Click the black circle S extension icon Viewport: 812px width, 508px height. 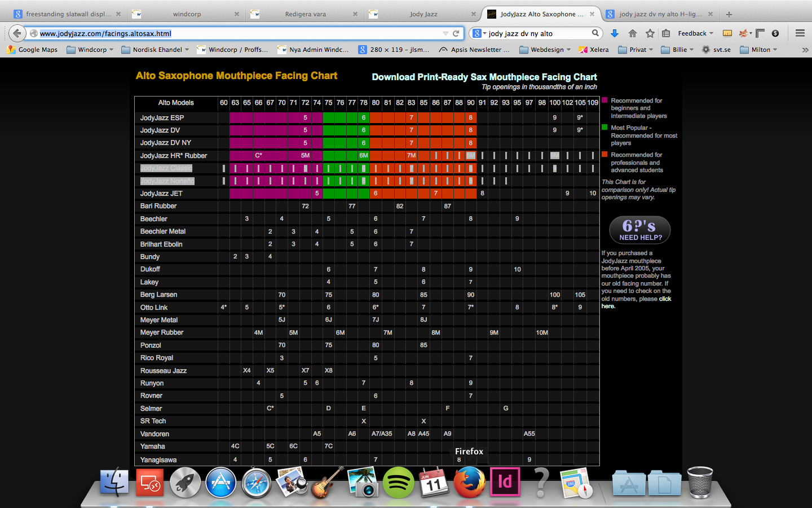(x=775, y=33)
